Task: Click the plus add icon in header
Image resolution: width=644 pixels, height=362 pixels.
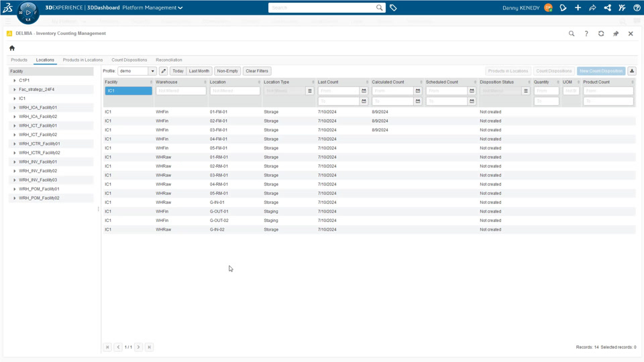Action: (x=578, y=7)
